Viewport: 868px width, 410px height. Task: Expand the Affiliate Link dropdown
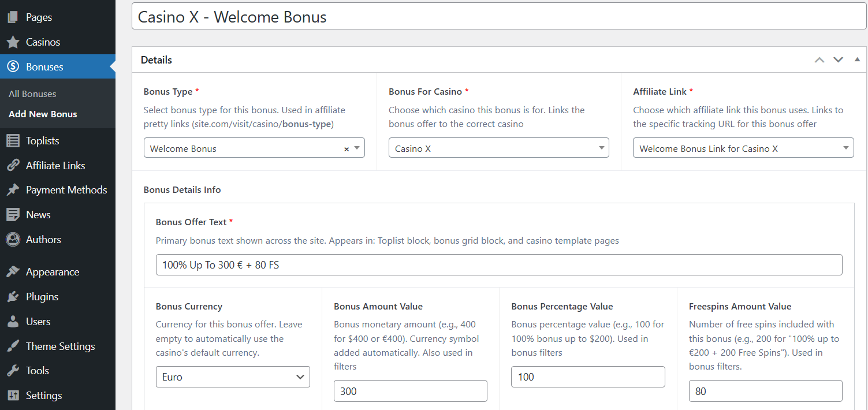click(743, 148)
